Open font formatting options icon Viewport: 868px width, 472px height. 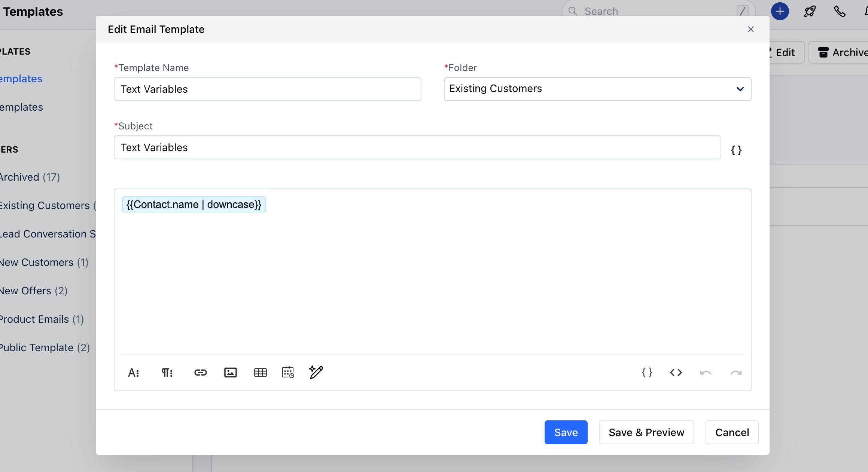click(x=133, y=373)
